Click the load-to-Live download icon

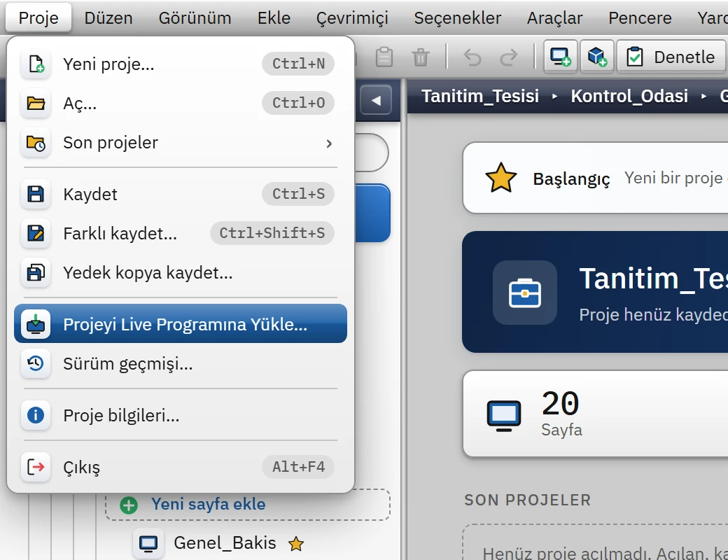point(36,324)
